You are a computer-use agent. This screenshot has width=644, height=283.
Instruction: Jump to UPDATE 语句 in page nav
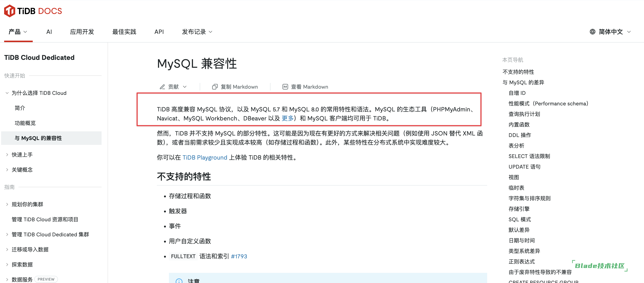click(525, 167)
